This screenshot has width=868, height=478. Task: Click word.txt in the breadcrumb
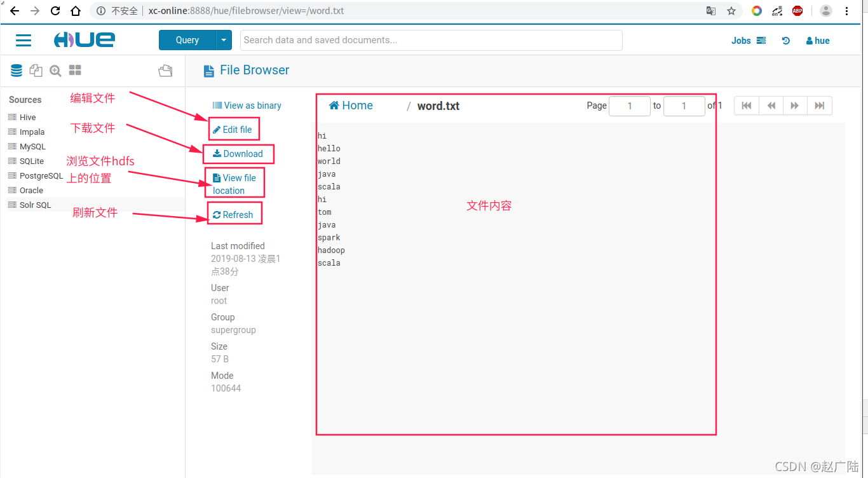coord(438,106)
